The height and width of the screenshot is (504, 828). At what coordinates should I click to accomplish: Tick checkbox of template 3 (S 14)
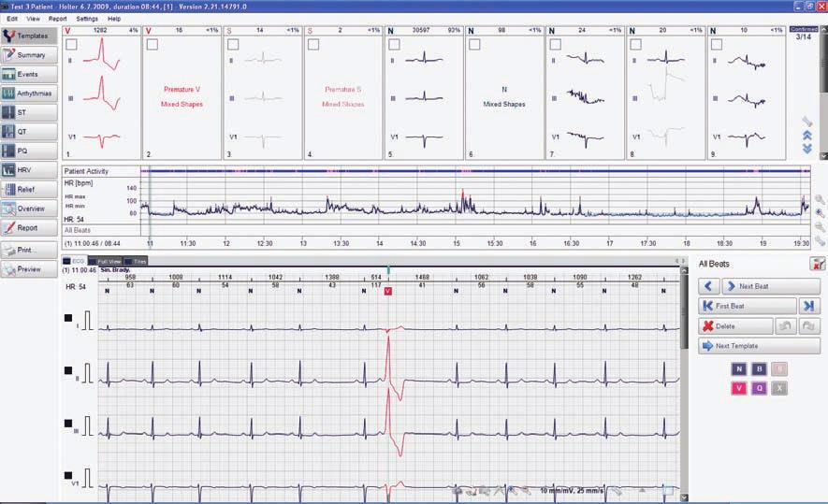(233, 44)
